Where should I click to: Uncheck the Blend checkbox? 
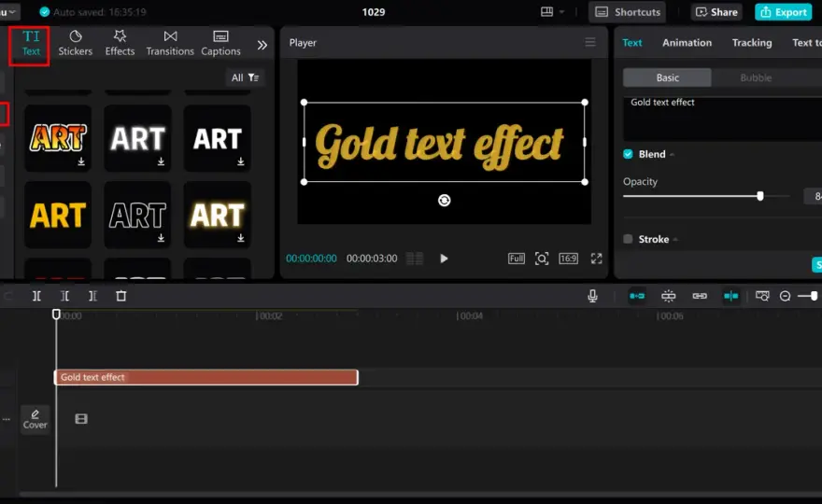(x=628, y=154)
